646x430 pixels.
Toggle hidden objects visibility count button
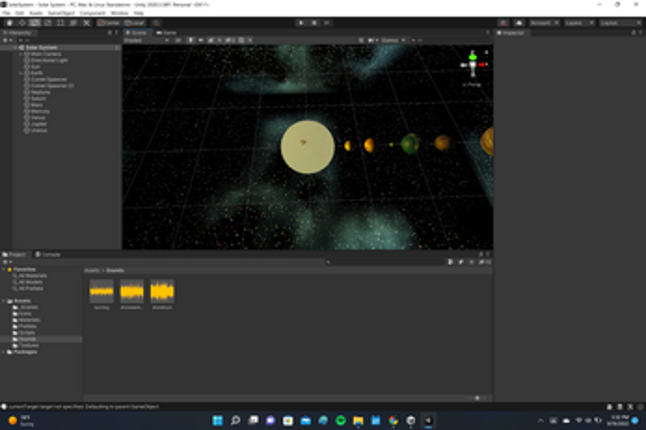pos(229,40)
